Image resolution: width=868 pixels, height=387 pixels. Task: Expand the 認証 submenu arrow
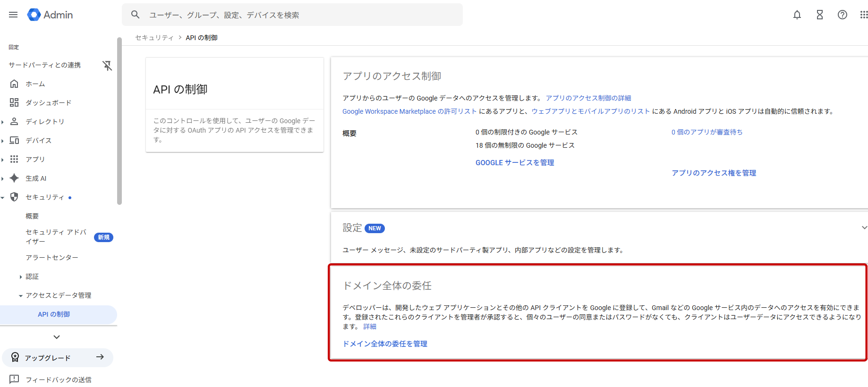[20, 277]
